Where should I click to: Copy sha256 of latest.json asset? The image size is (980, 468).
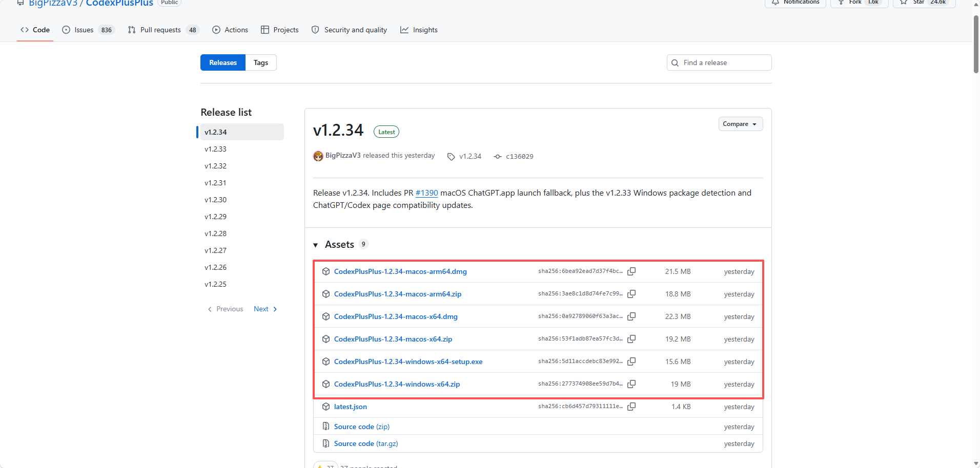(631, 407)
